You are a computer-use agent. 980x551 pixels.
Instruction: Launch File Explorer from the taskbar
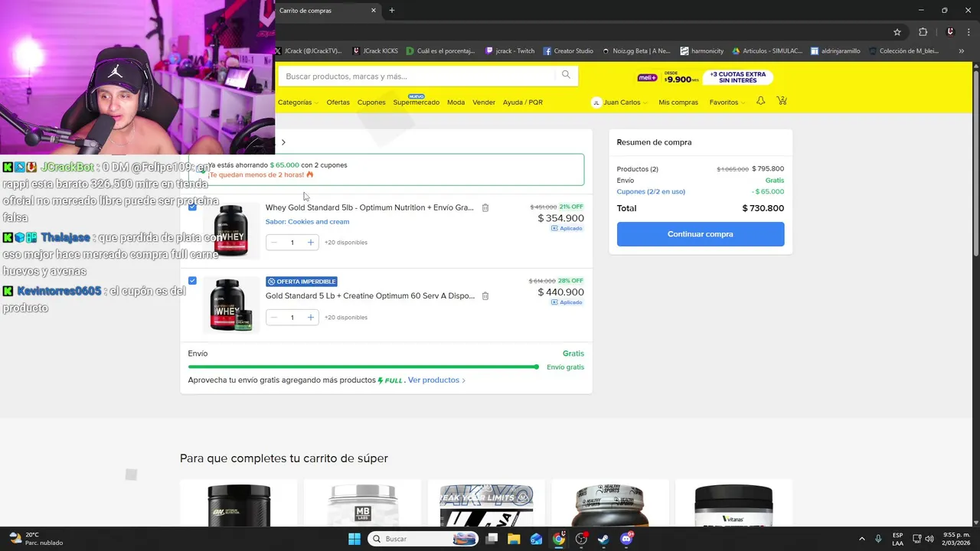pyautogui.click(x=514, y=539)
